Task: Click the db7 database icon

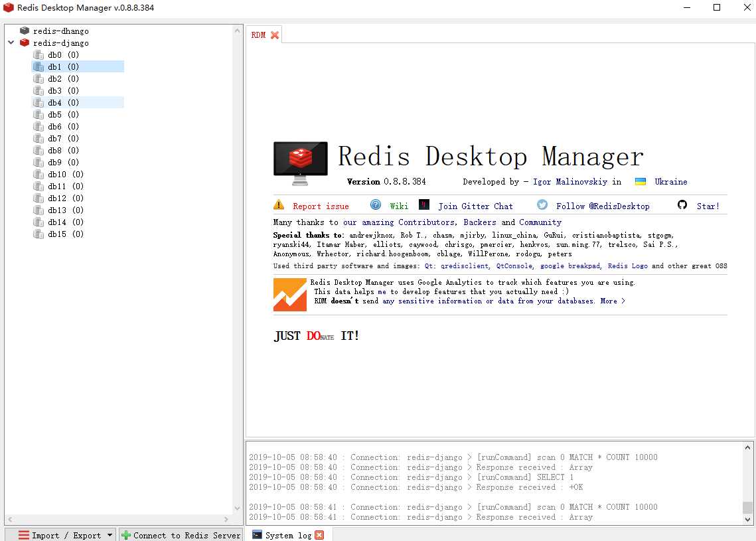Action: (x=38, y=138)
